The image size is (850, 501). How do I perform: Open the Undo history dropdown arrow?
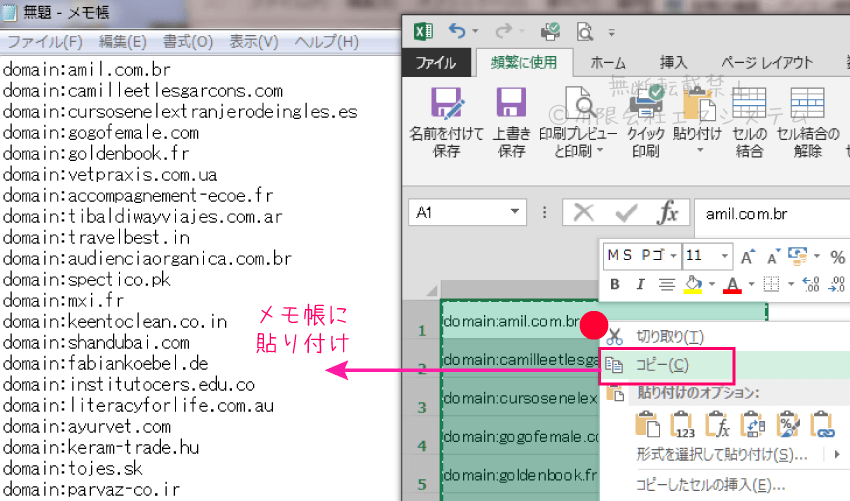coord(475,31)
